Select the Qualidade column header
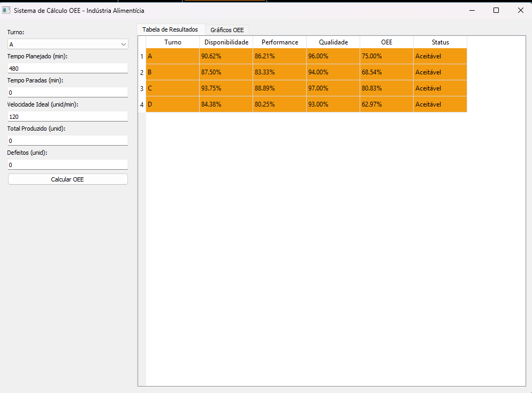 (x=333, y=42)
